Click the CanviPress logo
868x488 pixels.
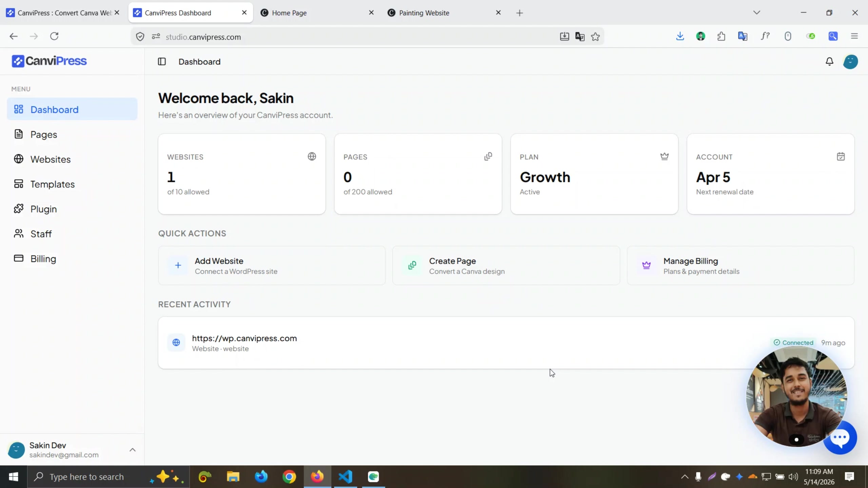coord(49,61)
